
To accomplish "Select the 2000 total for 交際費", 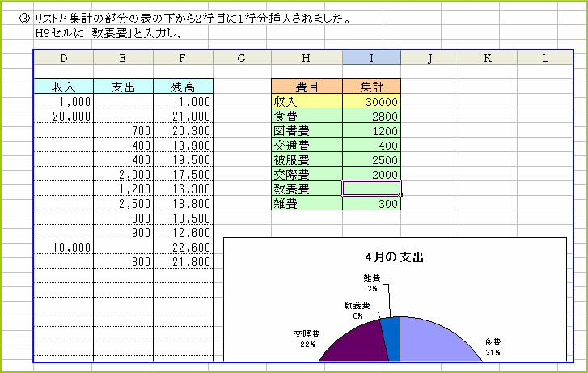I will click(371, 174).
